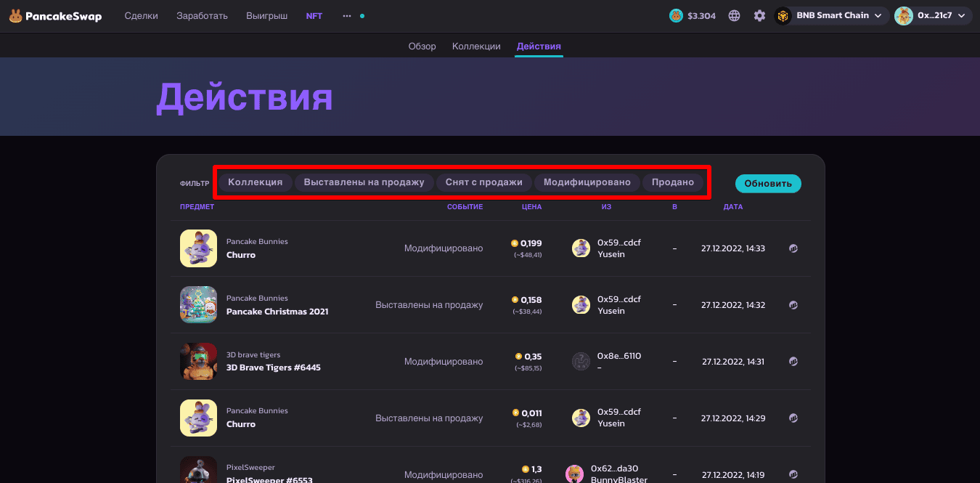Screen dimensions: 980x483
Task: Click date 27.12.2022, 14:33
Action: coord(733,248)
